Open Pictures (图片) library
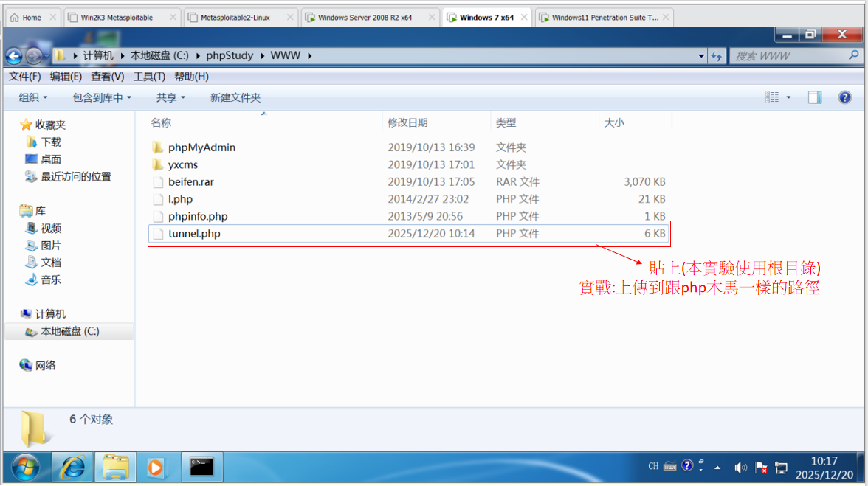Screen dimensions: 868x486 pyautogui.click(x=43, y=245)
